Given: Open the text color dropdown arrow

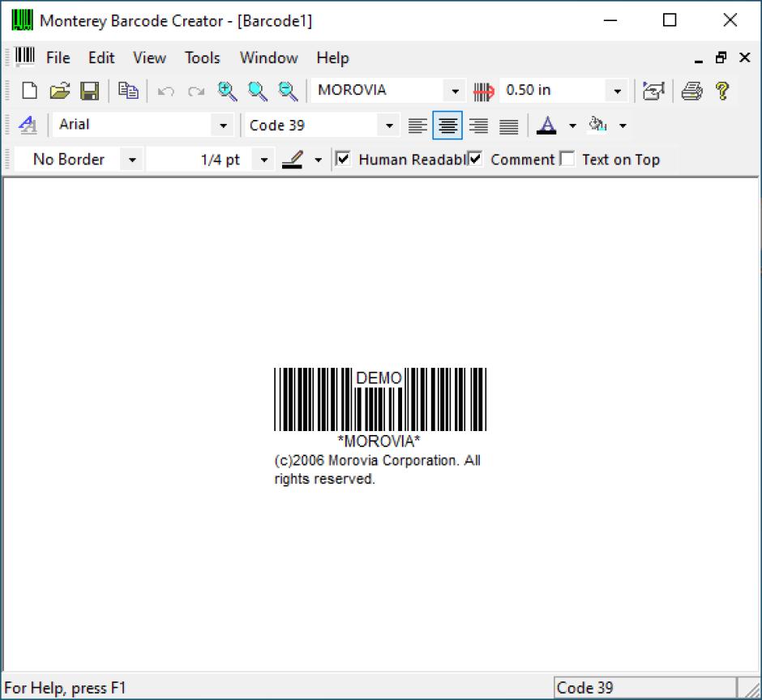Looking at the screenshot, I should (572, 126).
